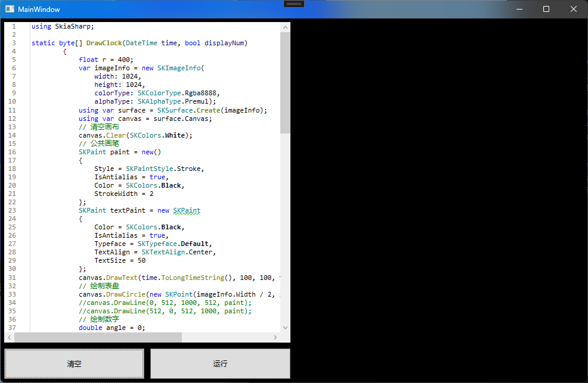588x383 pixels.
Task: Click the scroll-up arrow of the code editor
Action: point(285,27)
